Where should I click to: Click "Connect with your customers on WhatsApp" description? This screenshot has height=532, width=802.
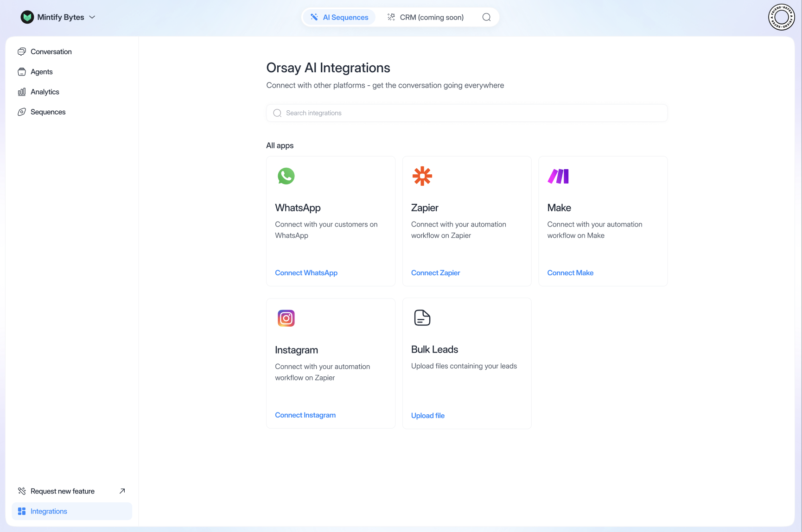(x=326, y=230)
